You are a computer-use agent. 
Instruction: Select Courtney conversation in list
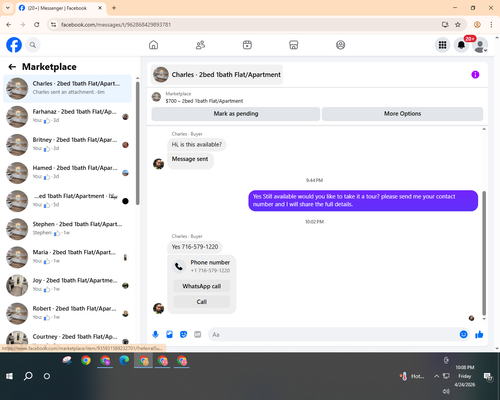click(x=67, y=337)
